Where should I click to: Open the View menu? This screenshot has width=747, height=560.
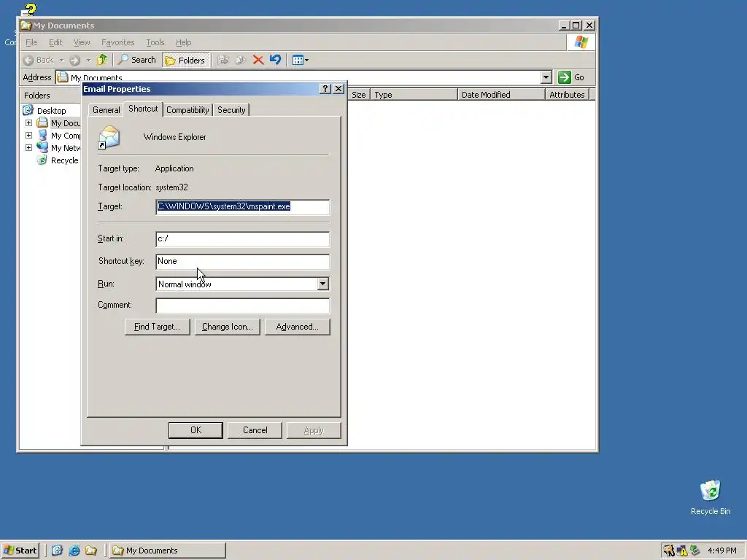[x=82, y=42]
